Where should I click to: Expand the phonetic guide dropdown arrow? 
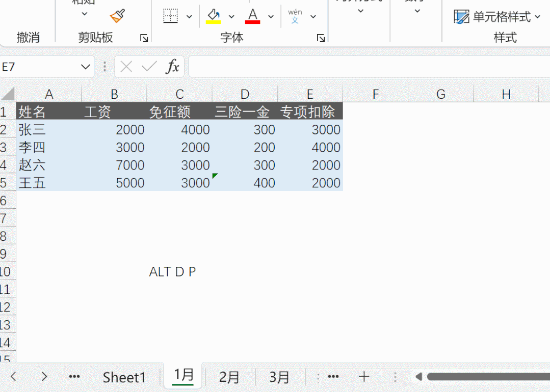pos(313,16)
